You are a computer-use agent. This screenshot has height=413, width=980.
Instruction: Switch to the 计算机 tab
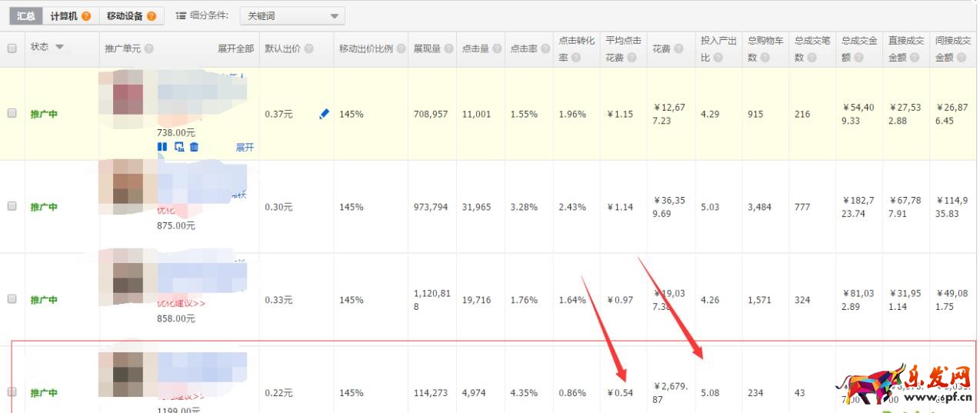64,16
